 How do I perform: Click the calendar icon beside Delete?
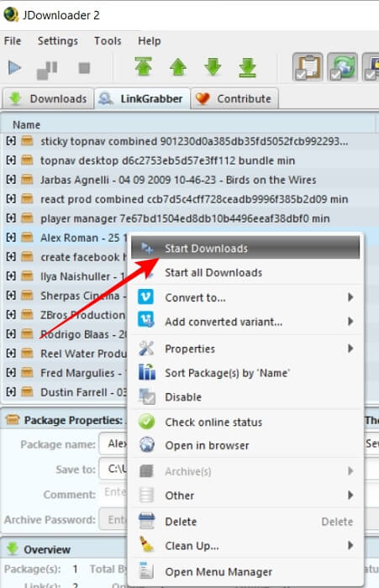pos(146,521)
